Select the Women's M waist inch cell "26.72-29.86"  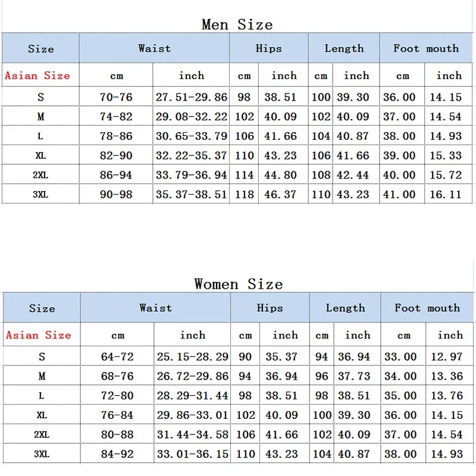pos(192,376)
